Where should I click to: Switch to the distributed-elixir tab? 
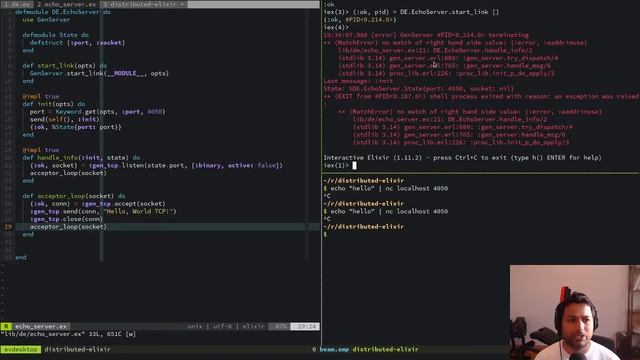[143, 4]
